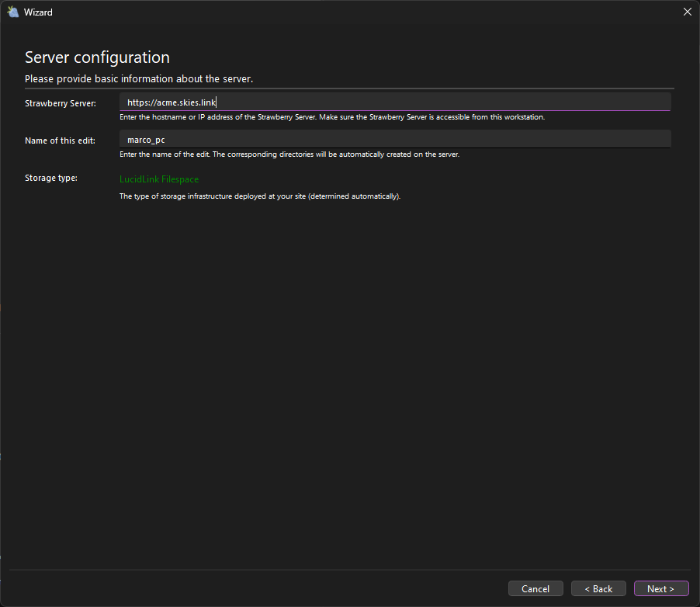Image resolution: width=700 pixels, height=607 pixels.
Task: Click the Wizard strawberry app icon
Action: [x=12, y=12]
